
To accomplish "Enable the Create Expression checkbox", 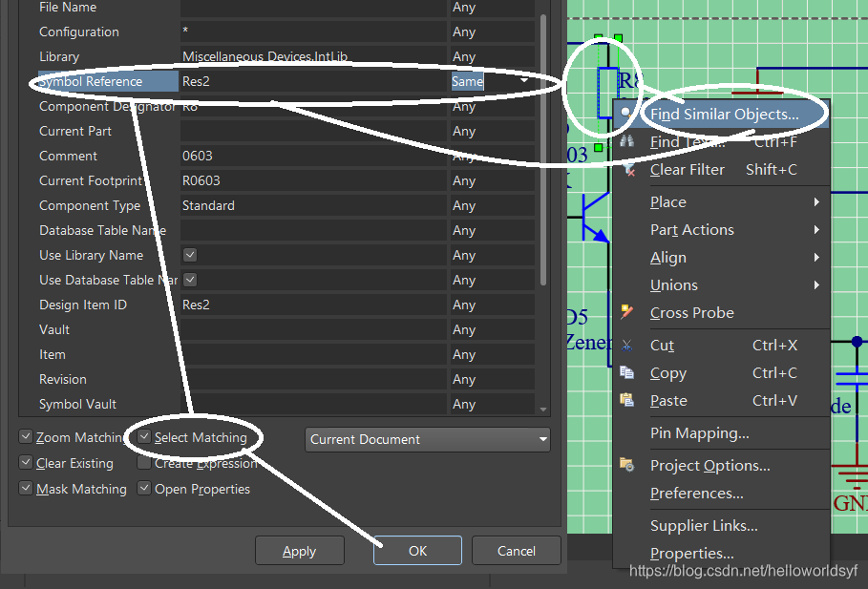I will [x=144, y=463].
